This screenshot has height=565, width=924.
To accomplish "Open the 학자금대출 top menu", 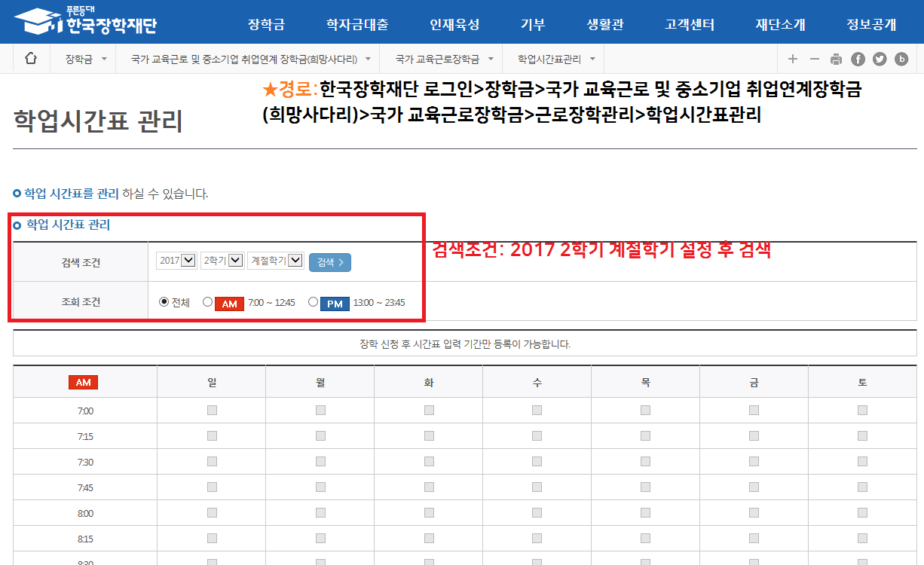I will tap(357, 24).
